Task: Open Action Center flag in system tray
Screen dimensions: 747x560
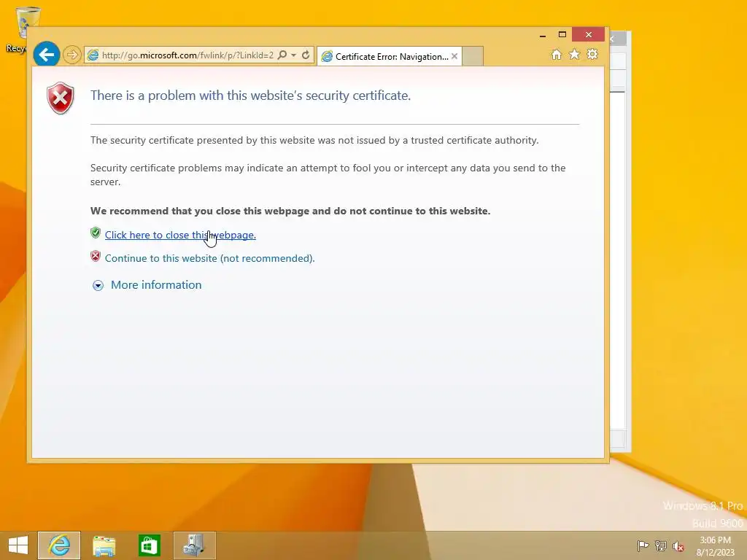Action: tap(642, 545)
